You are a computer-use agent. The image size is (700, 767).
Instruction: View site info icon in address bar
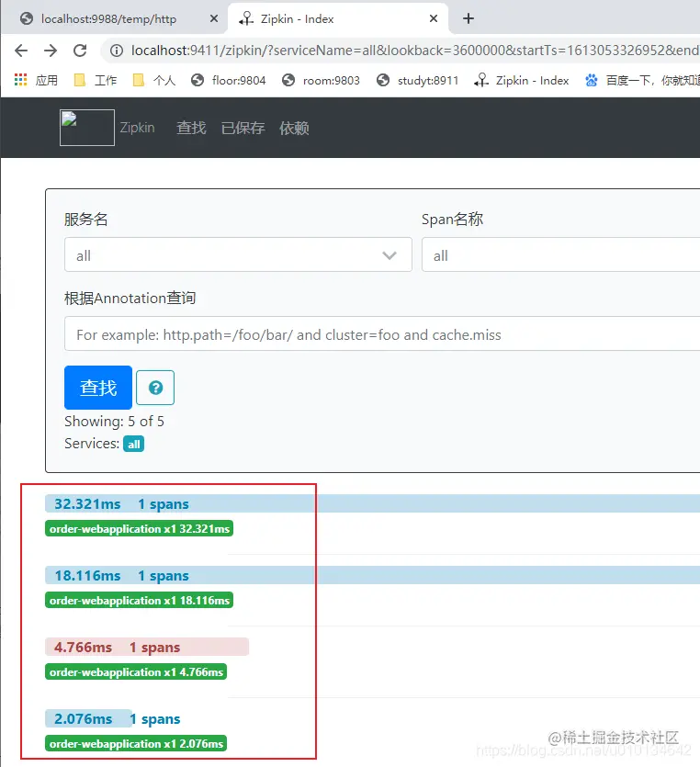tap(117, 51)
